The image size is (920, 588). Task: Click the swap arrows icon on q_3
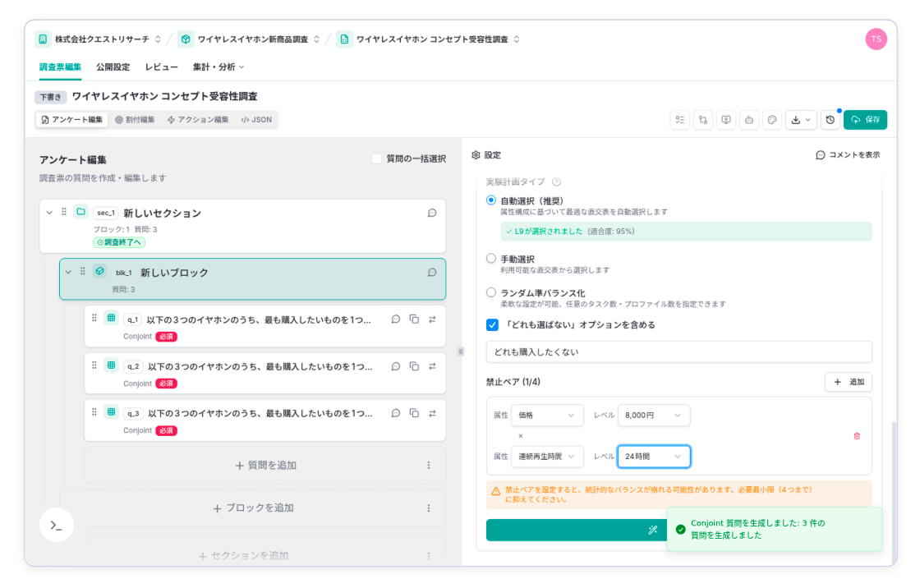pos(432,413)
